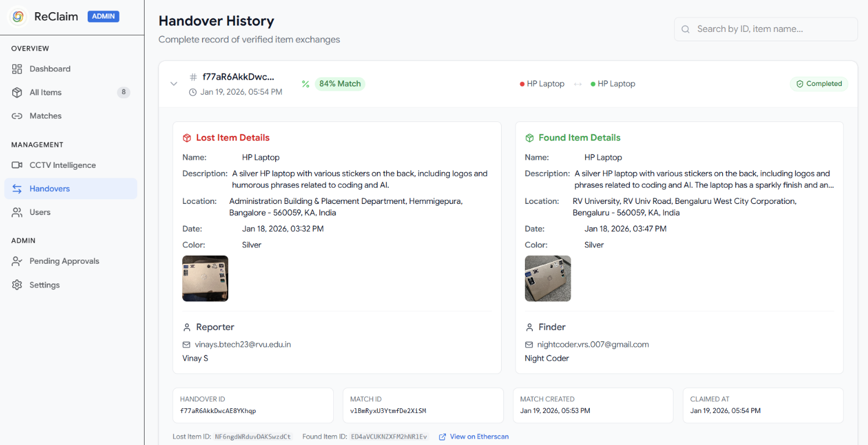Viewport: 868px width, 445px height.
Task: Click the Administration Building location text
Action: coord(346,207)
